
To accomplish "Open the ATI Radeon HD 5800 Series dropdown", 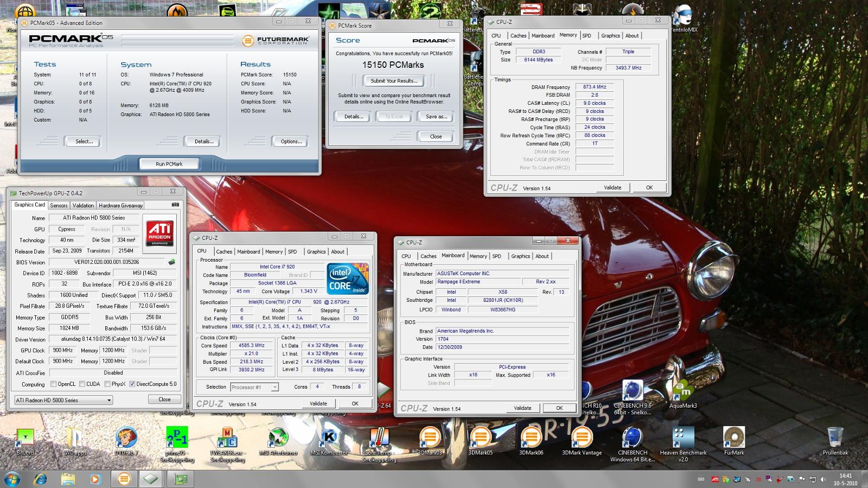I will pos(63,400).
